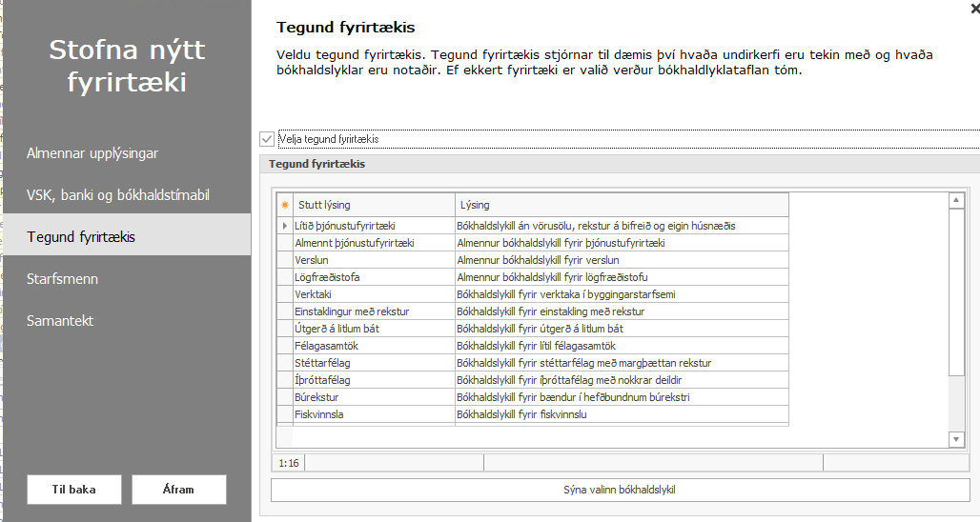Open the Samantekt step
980x522 pixels.
tap(60, 321)
